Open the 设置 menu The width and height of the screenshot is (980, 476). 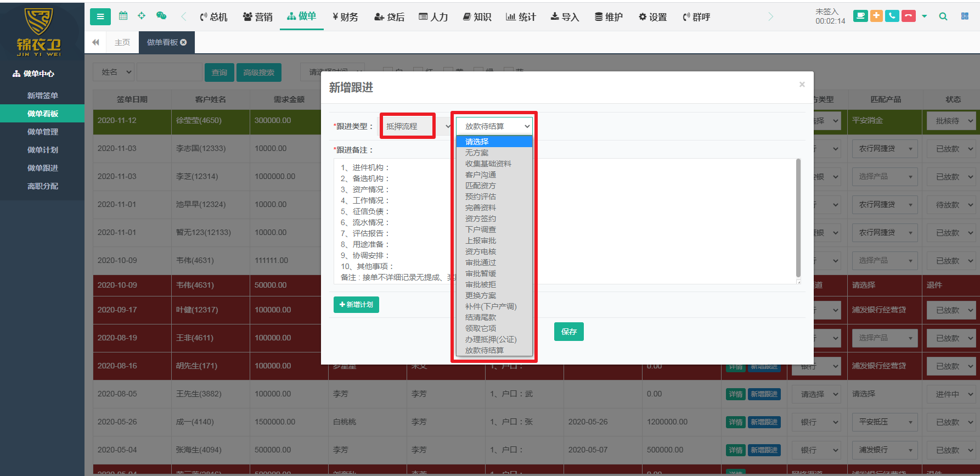click(x=653, y=17)
